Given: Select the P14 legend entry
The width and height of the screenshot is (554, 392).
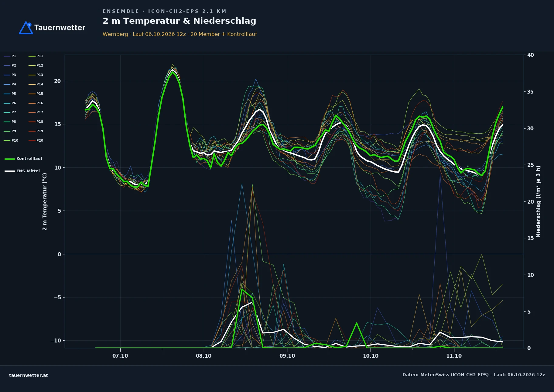Looking at the screenshot, I should click(36, 84).
